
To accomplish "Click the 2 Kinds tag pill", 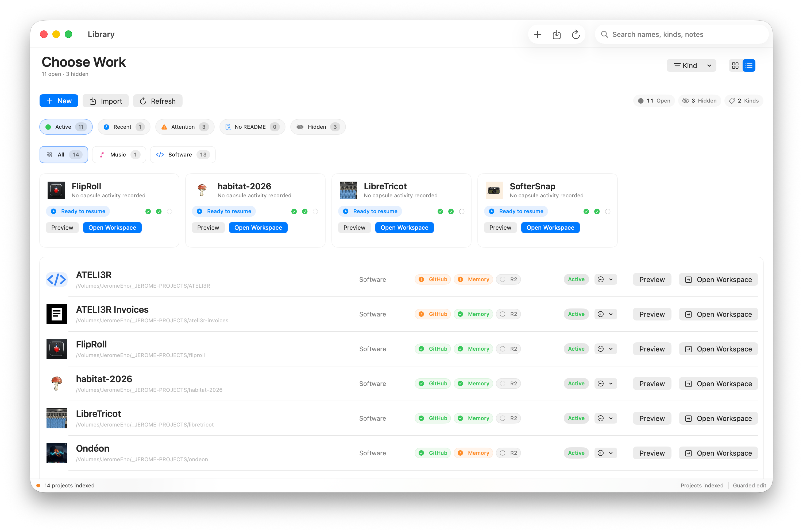I will tap(744, 101).
